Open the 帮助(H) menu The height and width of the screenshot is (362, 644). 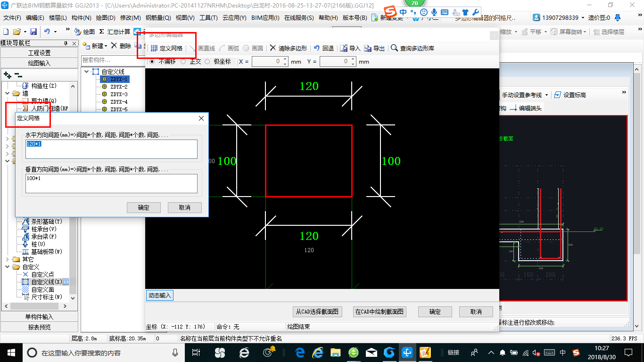click(x=328, y=18)
